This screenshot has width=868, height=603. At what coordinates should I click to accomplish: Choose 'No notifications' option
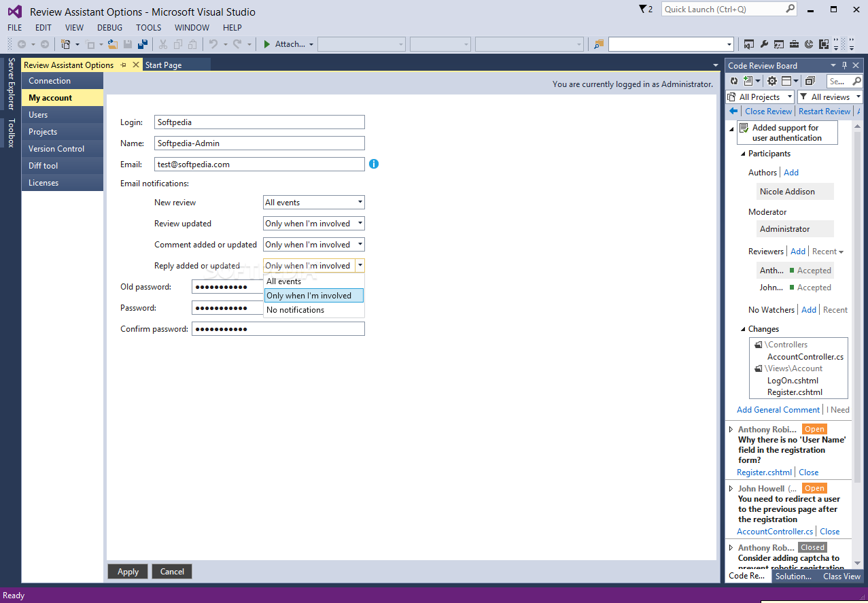click(x=314, y=310)
